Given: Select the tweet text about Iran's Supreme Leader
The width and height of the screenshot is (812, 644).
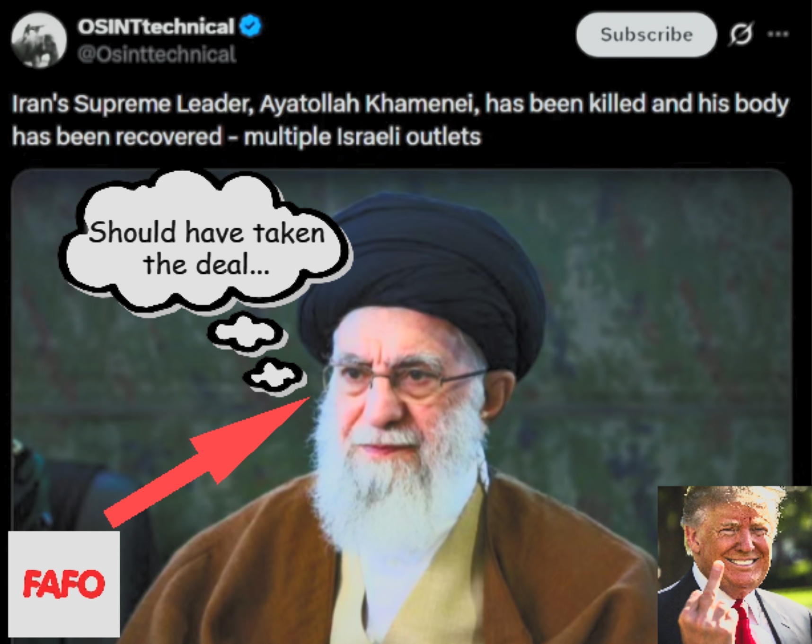Looking at the screenshot, I should coord(400,120).
